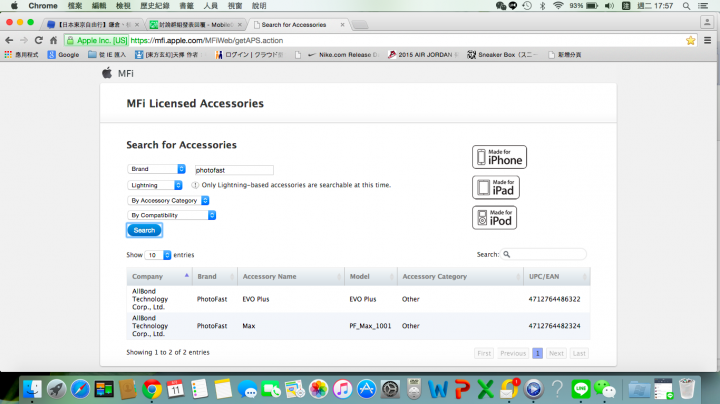This screenshot has width=720, height=404.
Task: Open Bluetooth status in the menu bar
Action: (x=542, y=6)
